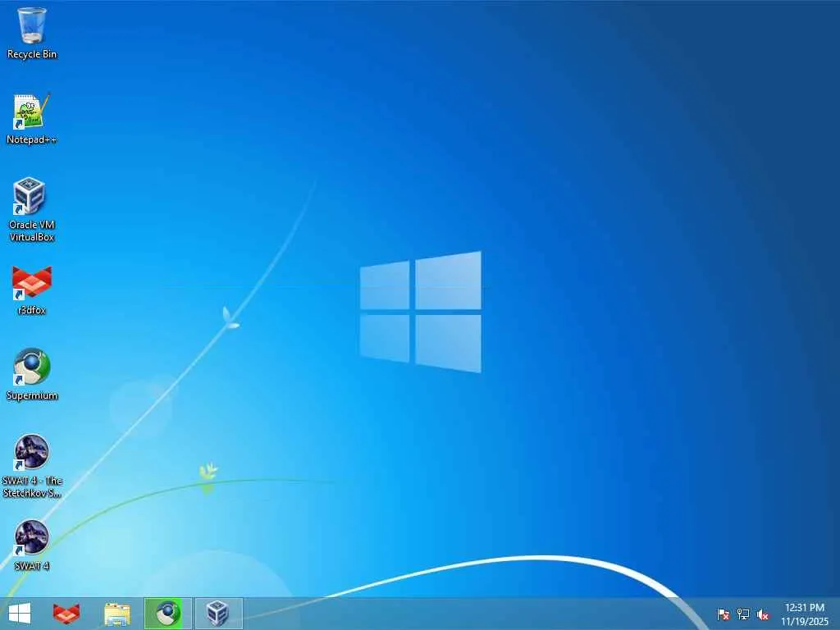This screenshot has width=840, height=630.
Task: Open the network status tray icon
Action: (x=743, y=614)
